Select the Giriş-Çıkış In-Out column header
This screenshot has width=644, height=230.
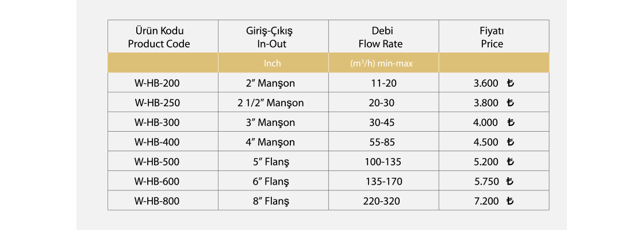270,37
